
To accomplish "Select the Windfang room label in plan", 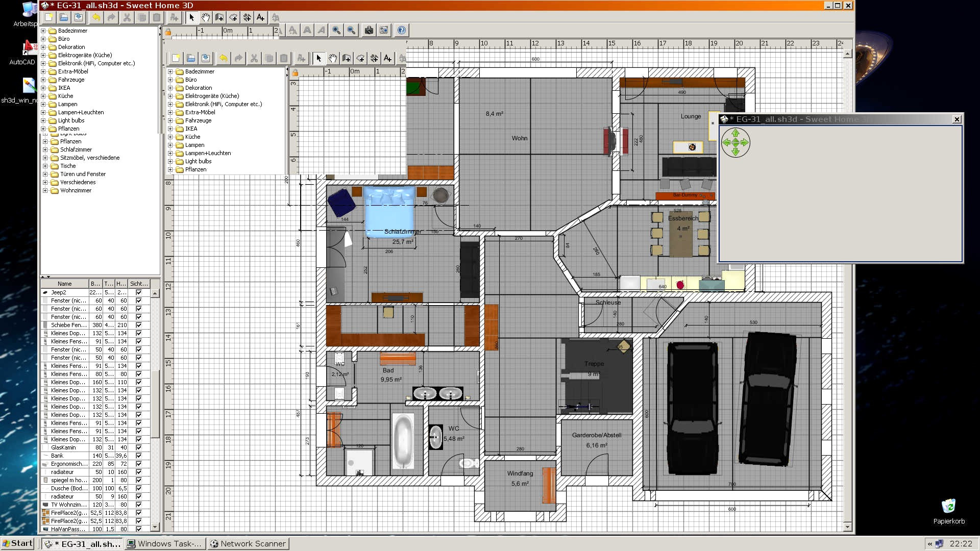I will click(520, 473).
